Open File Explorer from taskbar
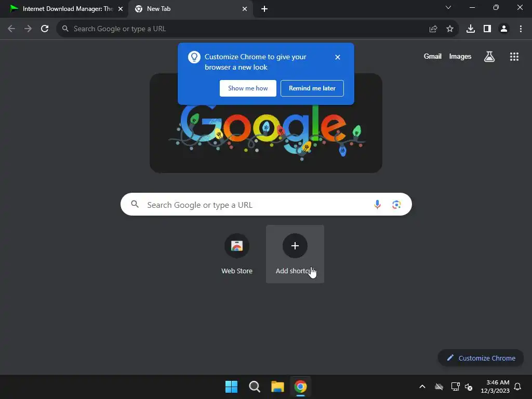The height and width of the screenshot is (399, 532). (277, 387)
